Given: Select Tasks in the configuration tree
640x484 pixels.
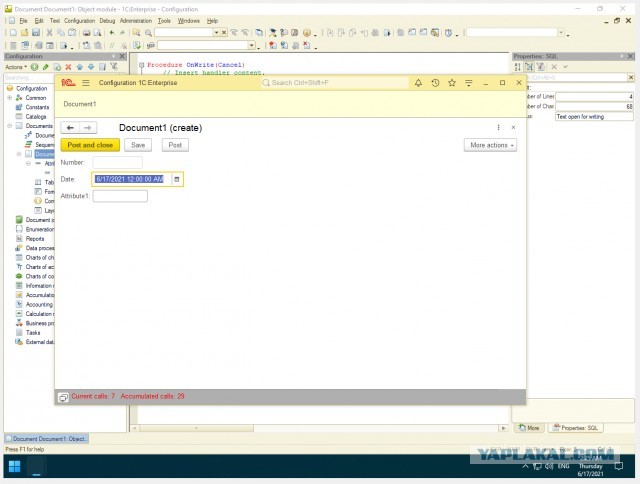Looking at the screenshot, I should click(x=33, y=333).
